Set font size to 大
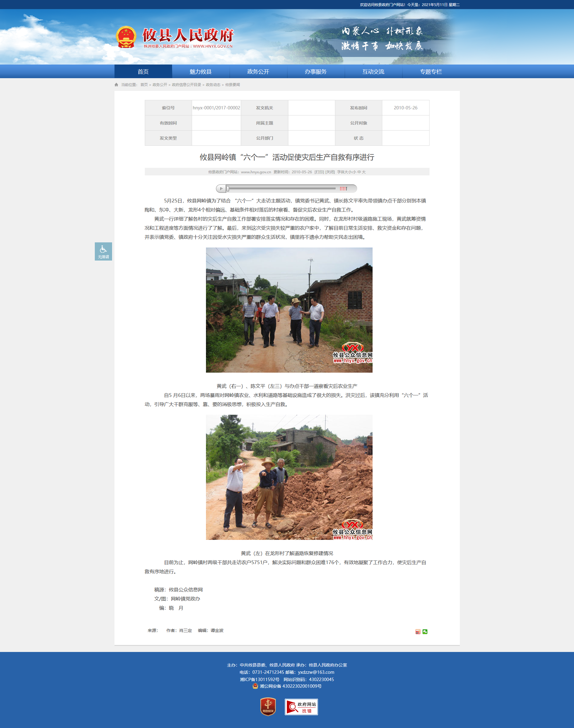This screenshot has height=728, width=574. 363,172
